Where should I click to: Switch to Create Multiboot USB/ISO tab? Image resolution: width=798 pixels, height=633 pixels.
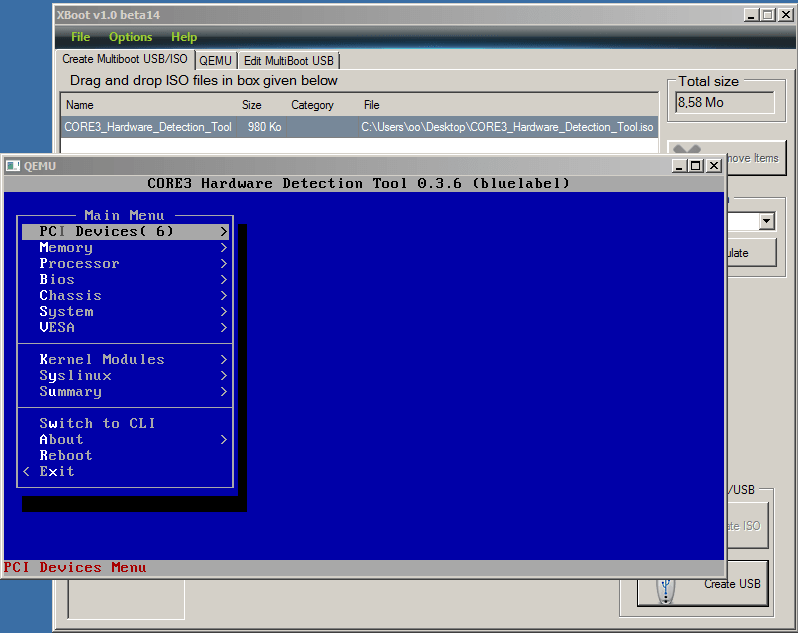pos(125,59)
